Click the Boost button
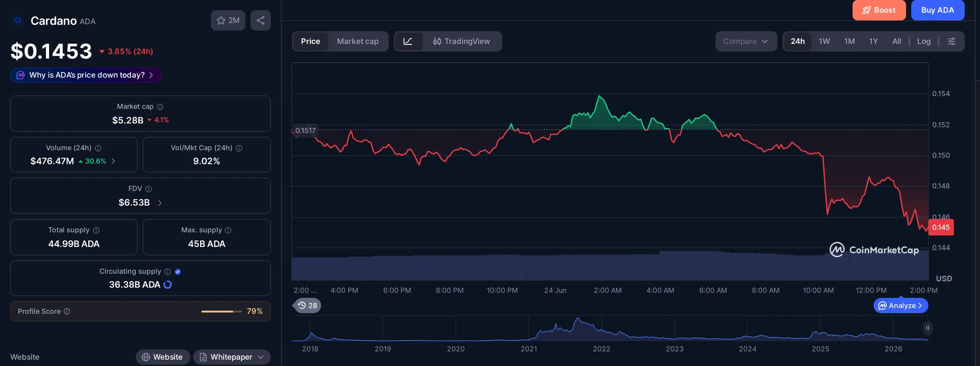 tap(879, 10)
